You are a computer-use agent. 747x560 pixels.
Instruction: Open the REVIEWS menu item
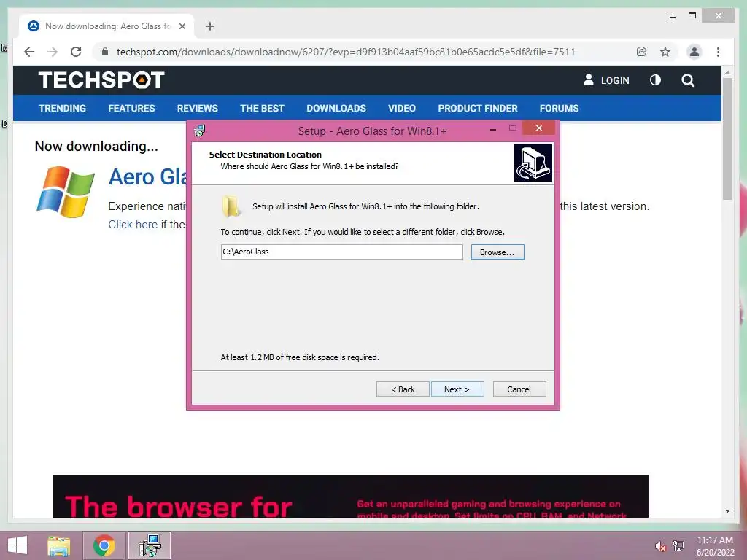pyautogui.click(x=197, y=108)
